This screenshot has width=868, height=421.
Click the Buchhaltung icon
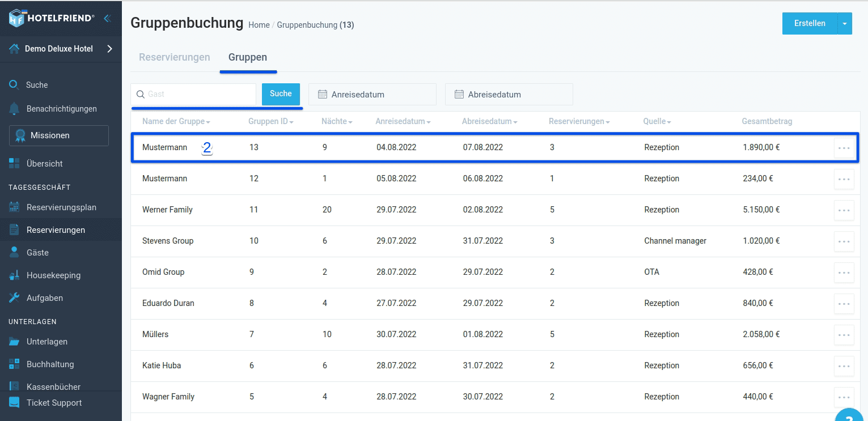(14, 364)
